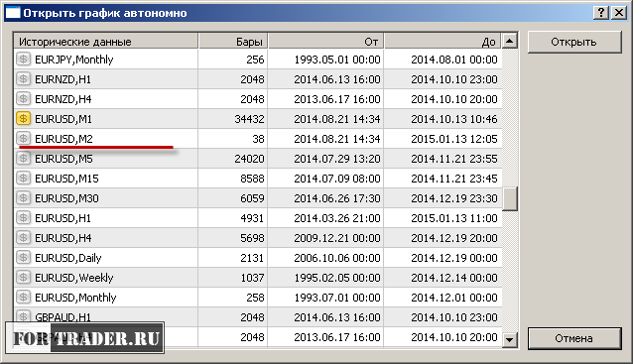Image resolution: width=633 pixels, height=364 pixels.
Task: Click the bars value 8588
Action: [x=252, y=179]
